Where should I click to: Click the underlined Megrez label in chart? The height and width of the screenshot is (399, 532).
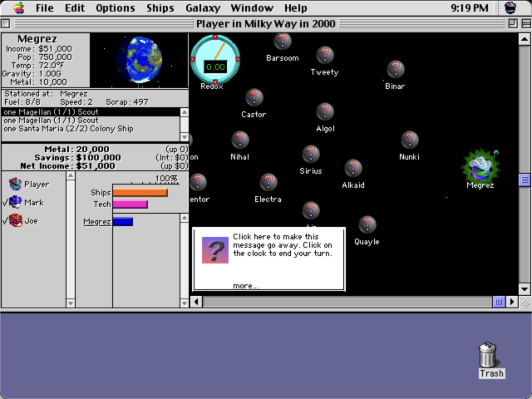point(97,222)
